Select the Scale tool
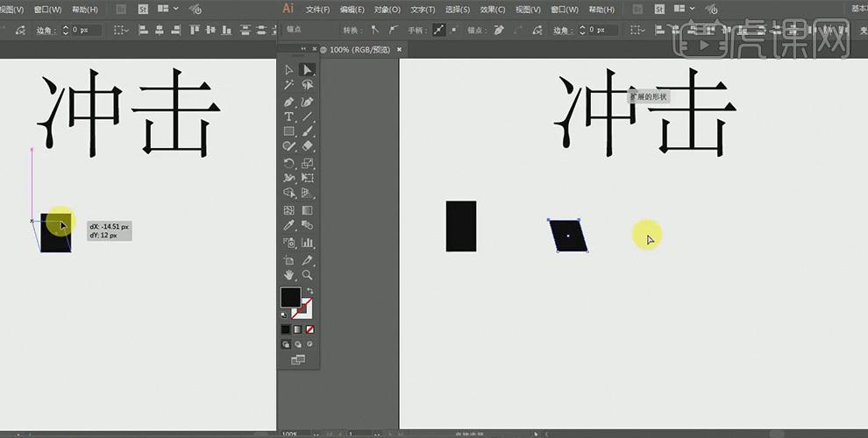 [307, 163]
